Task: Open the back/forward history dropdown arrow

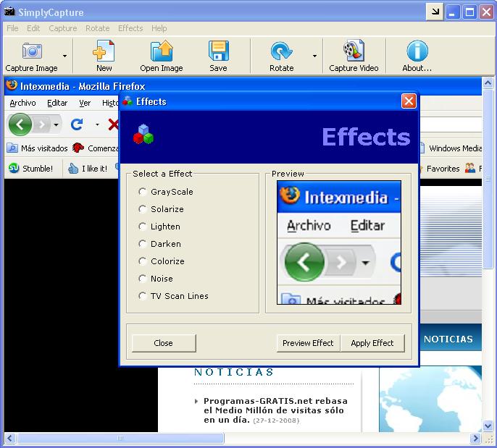Action: coord(56,124)
